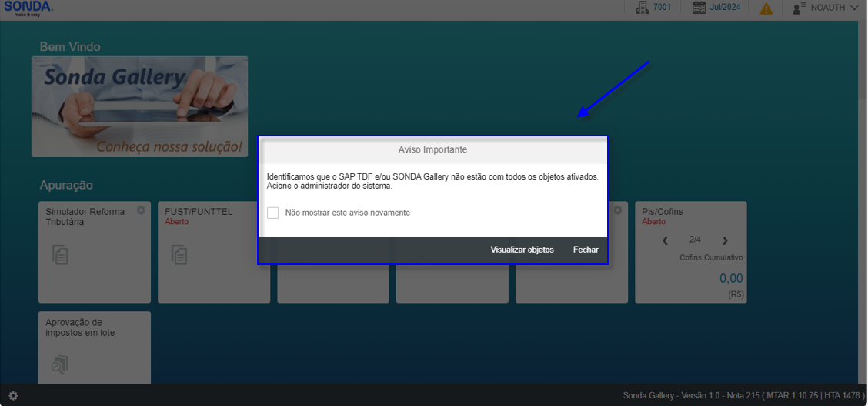Viewport: 868px width, 406px height.
Task: Click the yellow warning triangle icon
Action: [766, 8]
